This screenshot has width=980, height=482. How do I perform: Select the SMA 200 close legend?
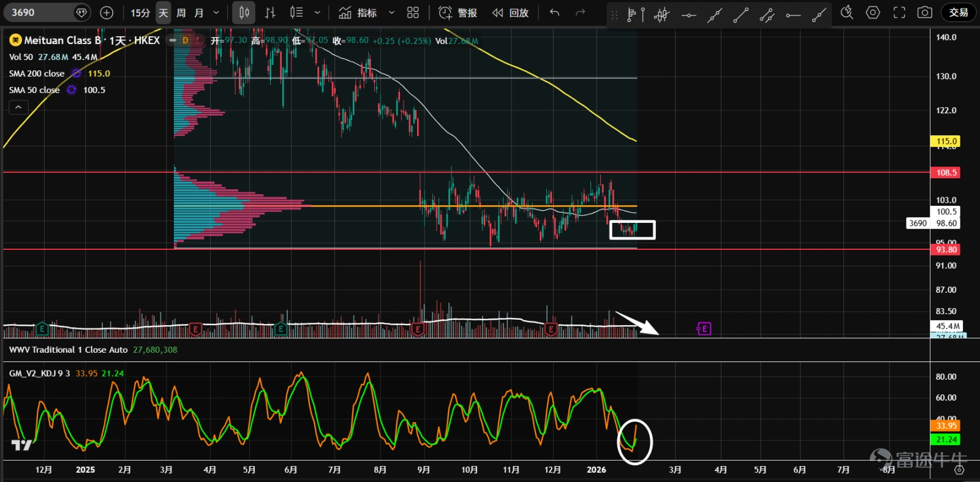pyautogui.click(x=37, y=73)
